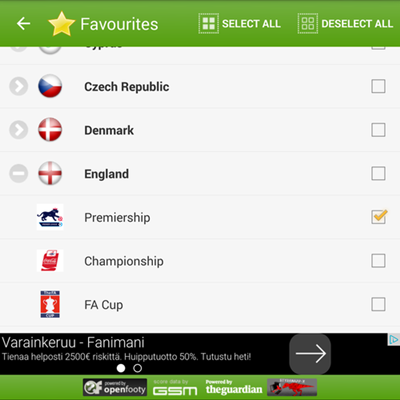Click SELECT ALL in header
This screenshot has width=400, height=400.
pyautogui.click(x=239, y=24)
